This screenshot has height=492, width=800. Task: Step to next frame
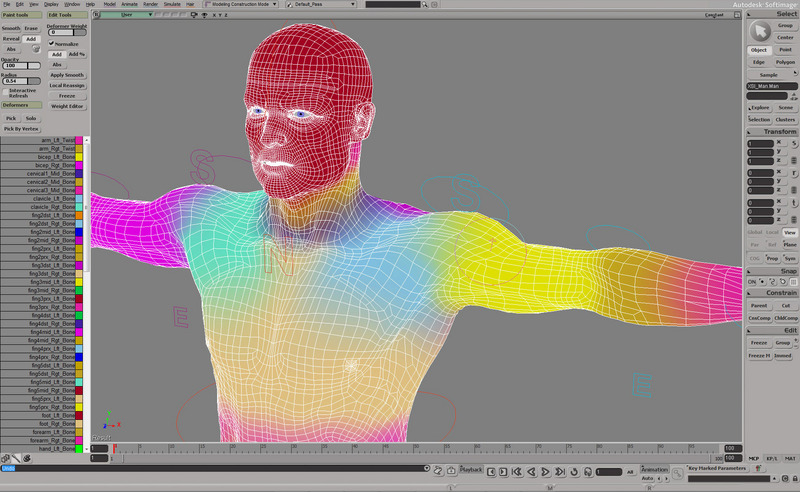(x=503, y=472)
